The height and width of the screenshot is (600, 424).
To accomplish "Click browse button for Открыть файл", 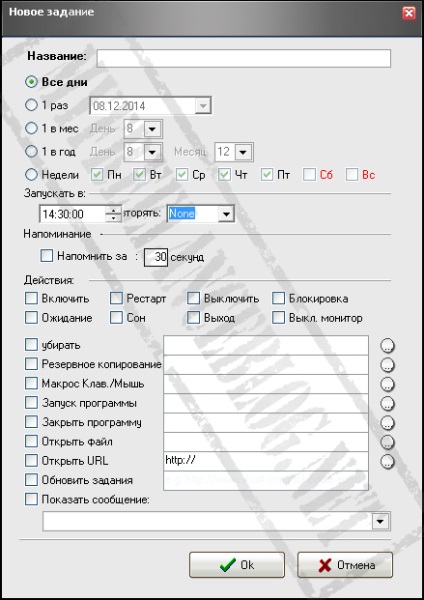I will 387,442.
